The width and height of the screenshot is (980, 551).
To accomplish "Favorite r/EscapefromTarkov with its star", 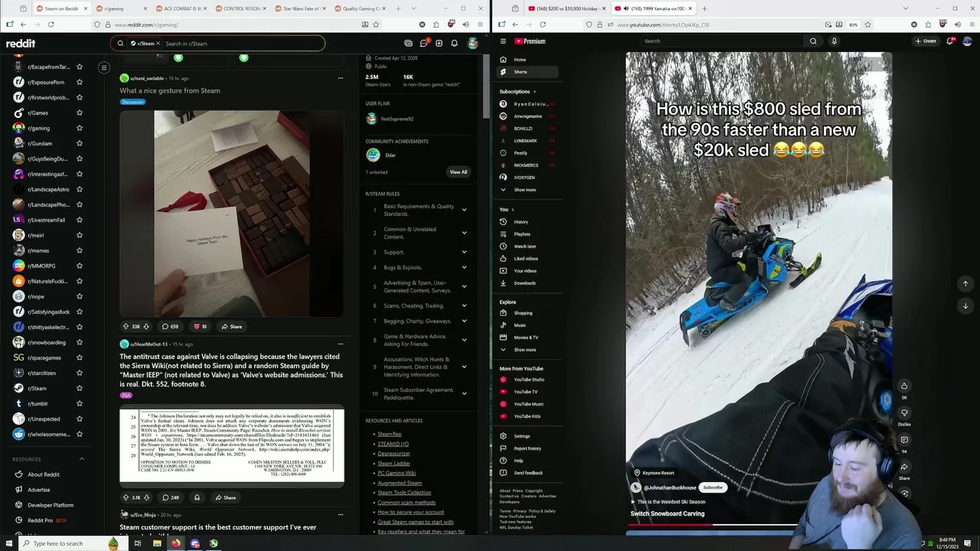I will click(80, 67).
